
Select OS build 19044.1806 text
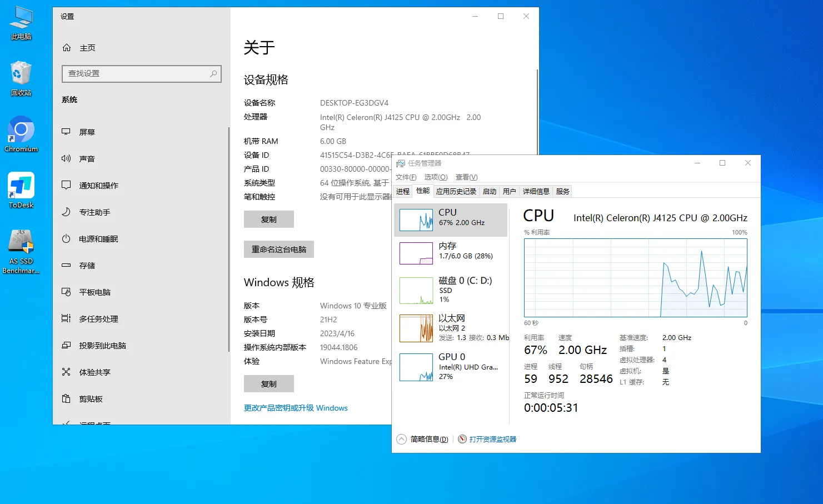point(338,347)
